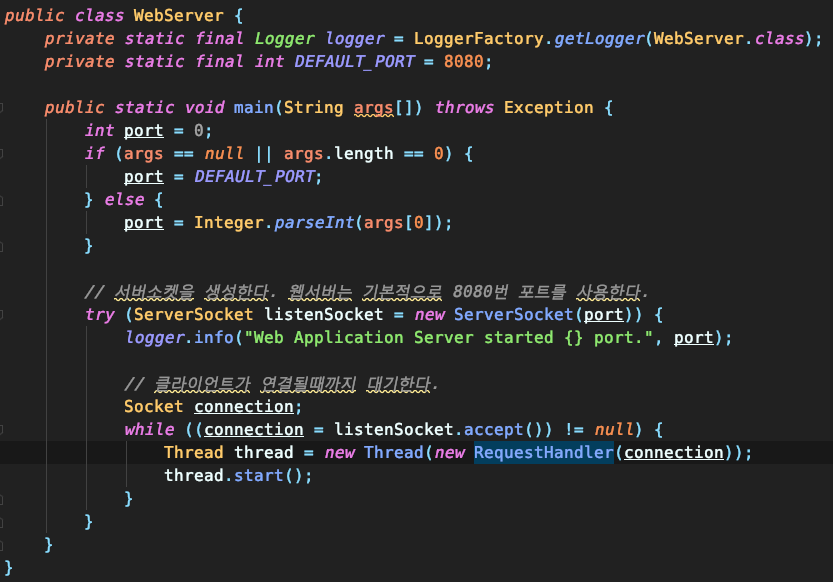Click the while keyword
Screen dimensions: 833x582
149,429
